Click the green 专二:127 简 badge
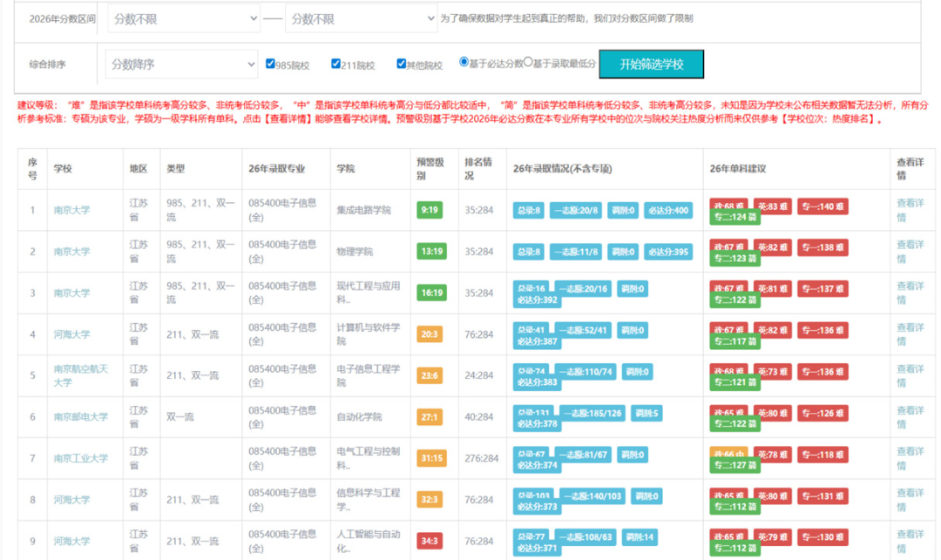Screen dimensions: 941x560 [x=735, y=465]
